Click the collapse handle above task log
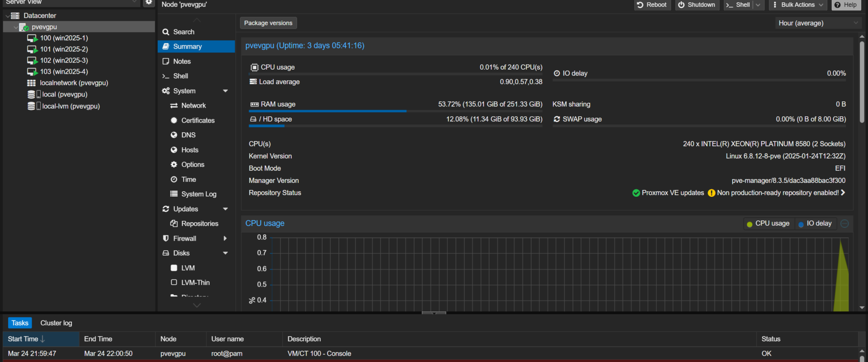This screenshot has width=868, height=362. point(434,313)
